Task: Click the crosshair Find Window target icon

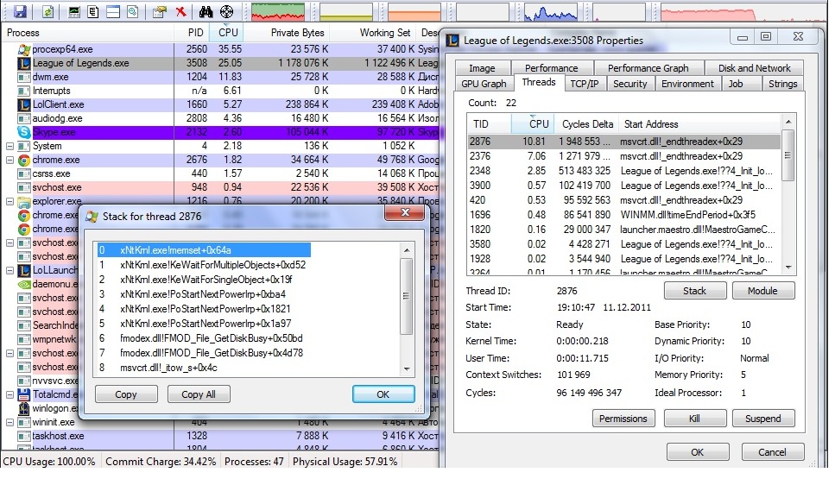Action: pos(226,12)
